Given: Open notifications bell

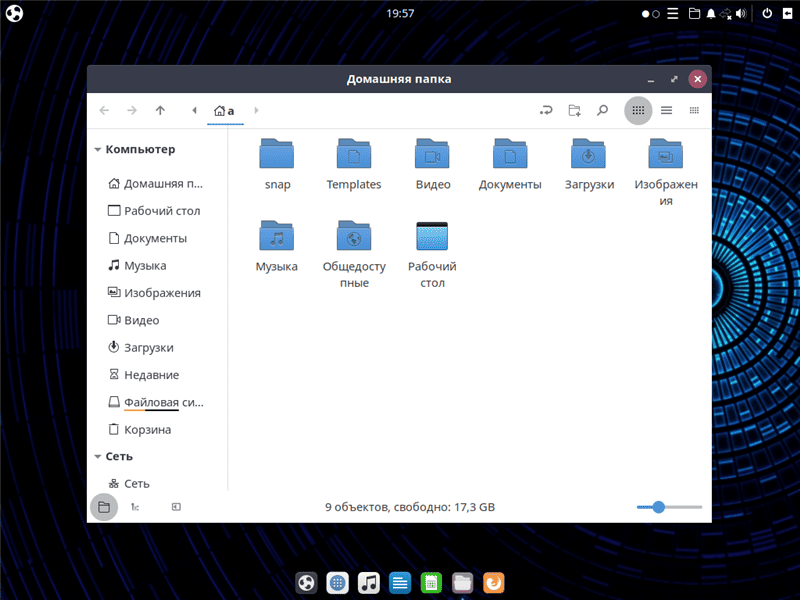Looking at the screenshot, I should 711,14.
